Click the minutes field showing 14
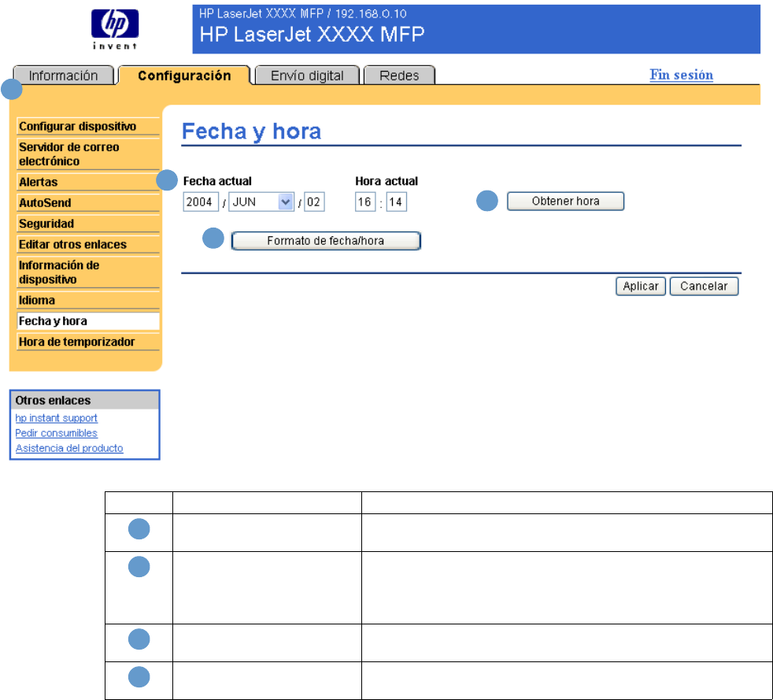 [397, 202]
